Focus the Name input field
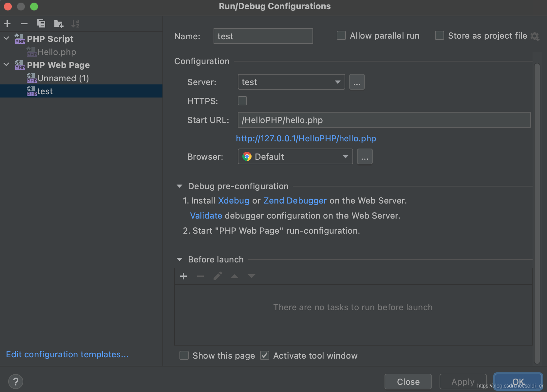The height and width of the screenshot is (392, 547). pos(263,36)
